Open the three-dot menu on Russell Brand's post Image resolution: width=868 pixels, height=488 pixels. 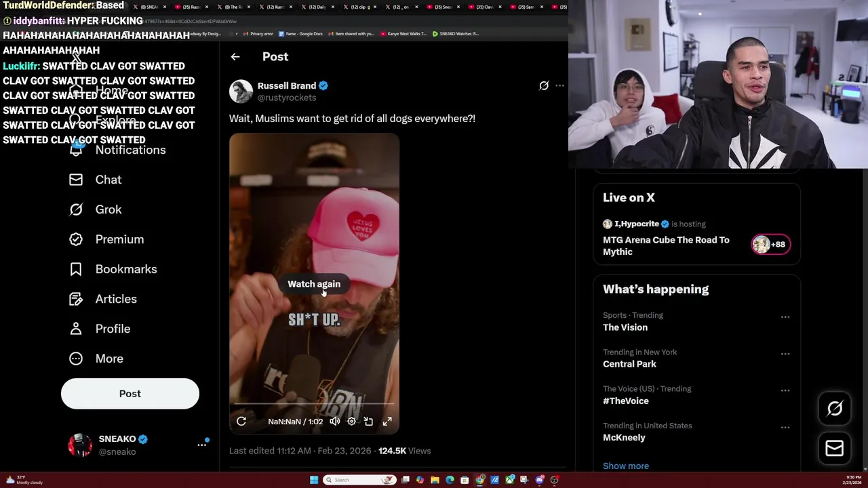point(559,85)
